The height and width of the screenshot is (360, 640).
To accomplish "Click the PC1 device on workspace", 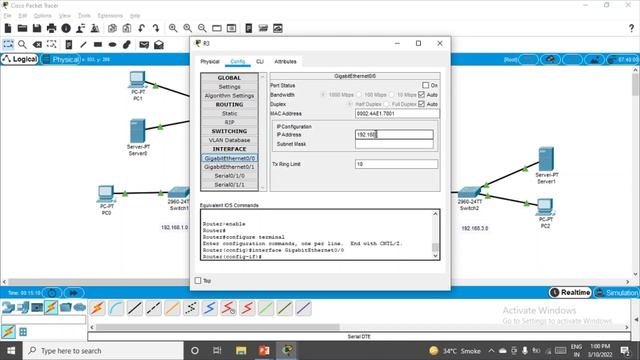I will pyautogui.click(x=138, y=80).
